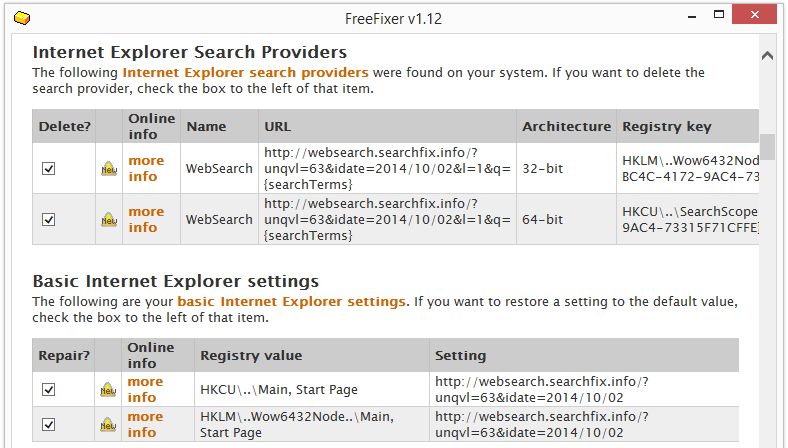The height and width of the screenshot is (448, 788).
Task: Click WebSearch name in 64-bit row
Action: (x=219, y=219)
